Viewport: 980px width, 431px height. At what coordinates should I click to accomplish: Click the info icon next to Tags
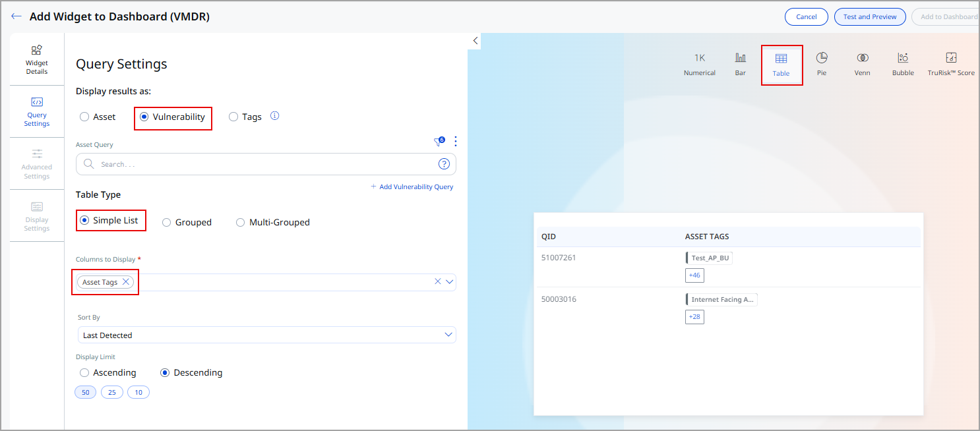(275, 116)
